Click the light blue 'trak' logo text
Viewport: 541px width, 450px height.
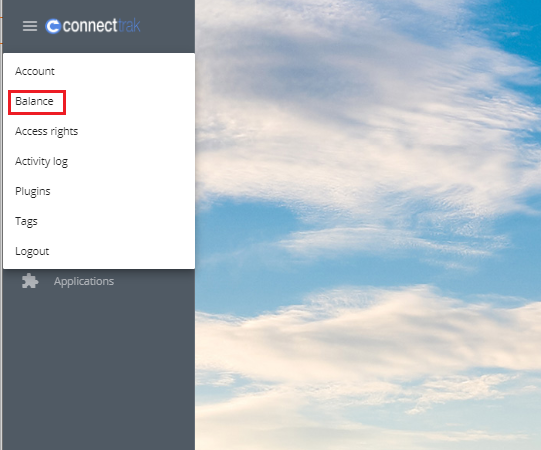129,26
